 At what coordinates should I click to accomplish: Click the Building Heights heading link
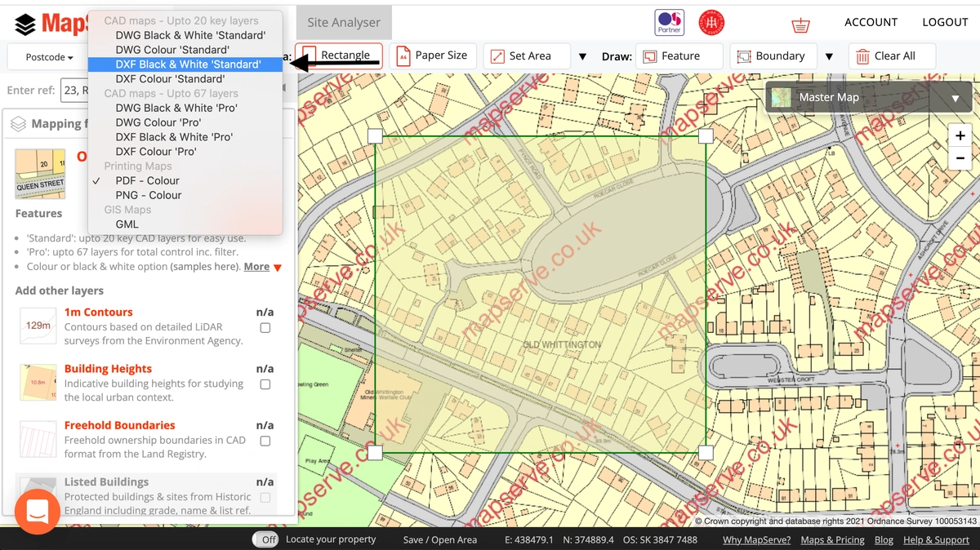click(108, 369)
